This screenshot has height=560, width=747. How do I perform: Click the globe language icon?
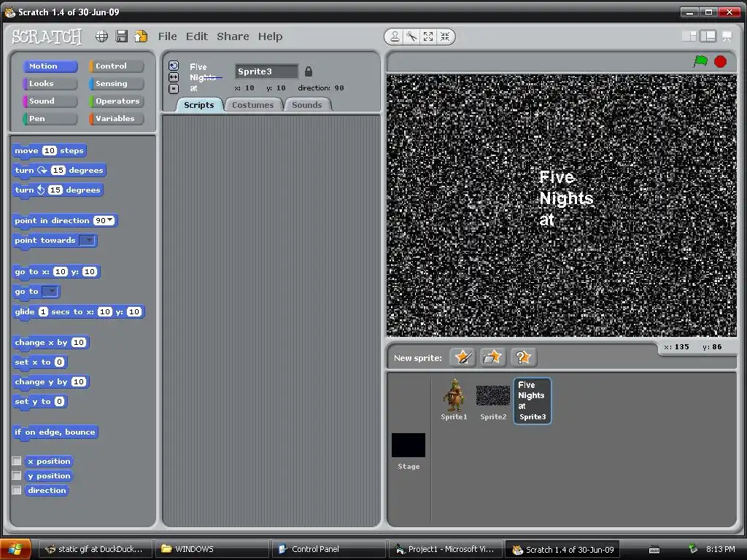point(101,36)
